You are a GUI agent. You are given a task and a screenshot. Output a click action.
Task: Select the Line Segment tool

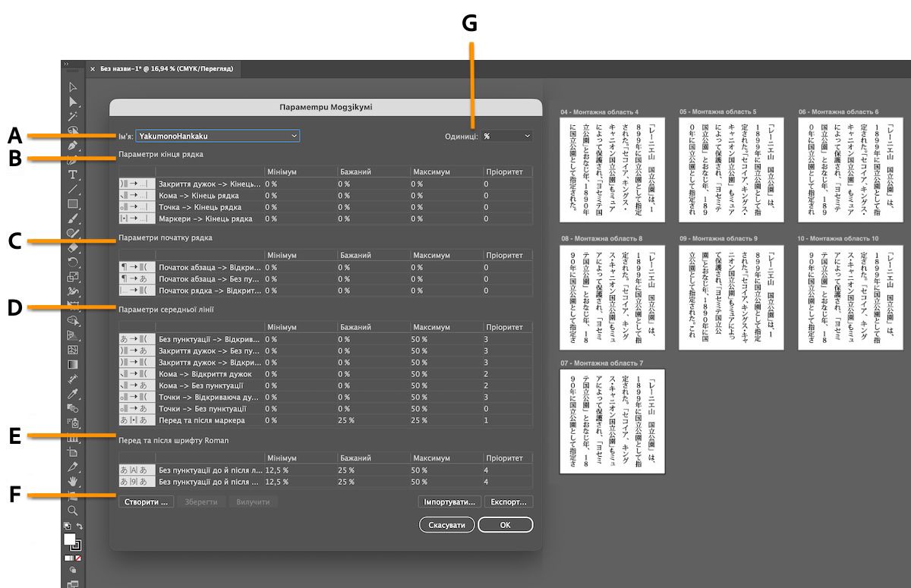(73, 189)
